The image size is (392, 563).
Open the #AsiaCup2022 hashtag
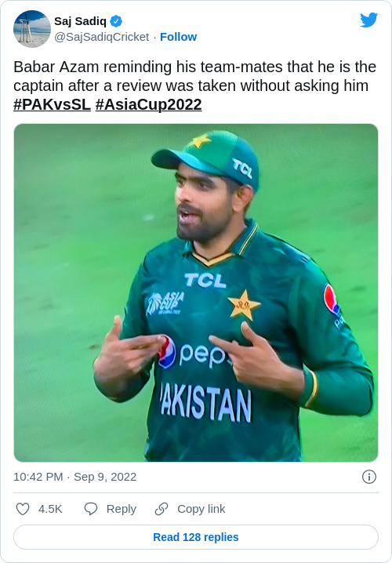pyautogui.click(x=149, y=104)
